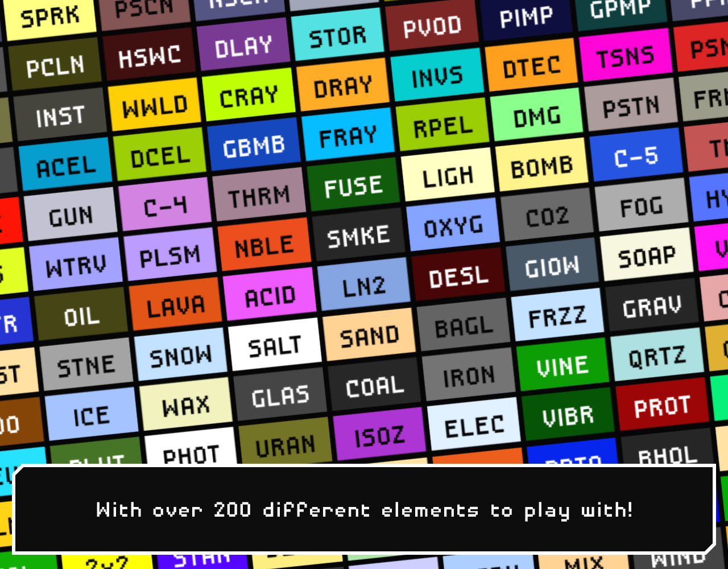
Task: Click the elements count message banner
Action: (x=364, y=510)
